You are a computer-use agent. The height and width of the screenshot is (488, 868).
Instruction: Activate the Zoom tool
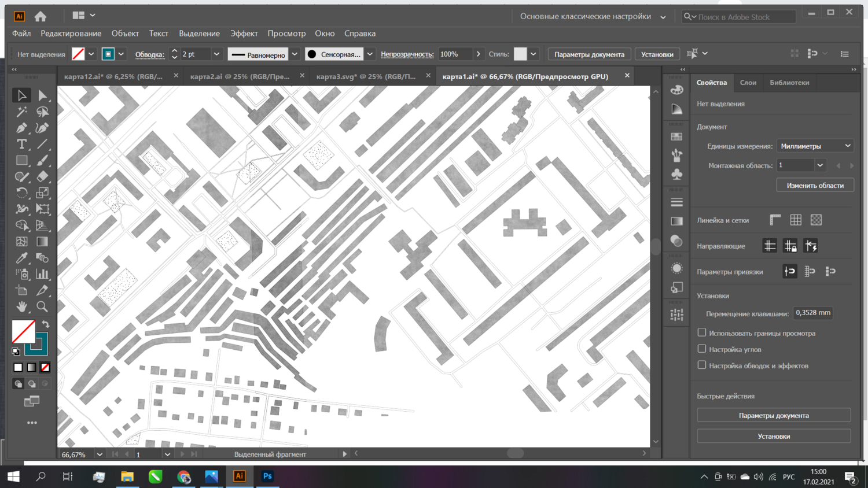[x=42, y=306]
